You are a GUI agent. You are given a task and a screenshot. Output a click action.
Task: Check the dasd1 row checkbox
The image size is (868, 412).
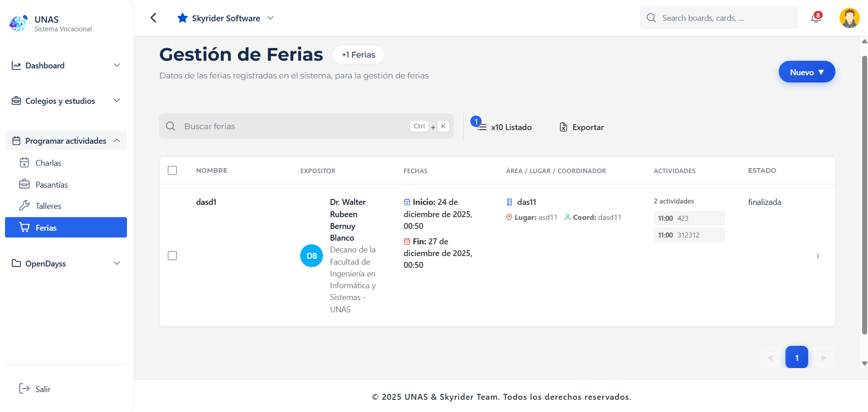172,256
